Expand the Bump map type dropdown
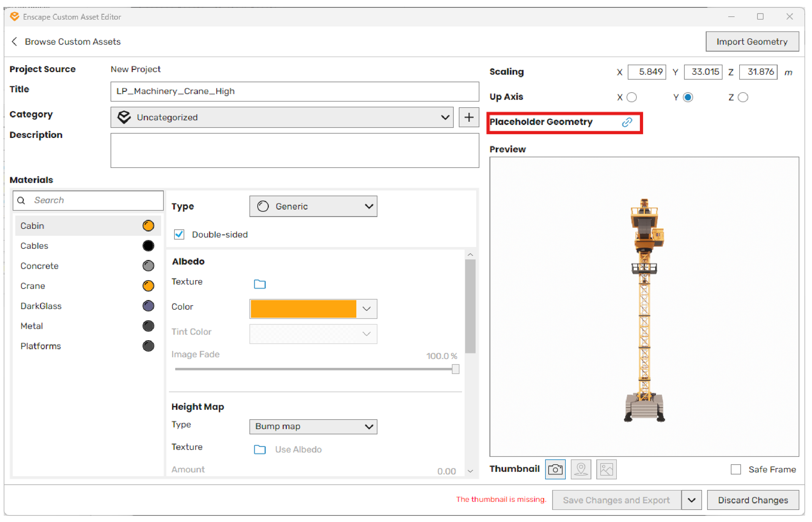Screen dimensions: 812x522 click(x=313, y=427)
